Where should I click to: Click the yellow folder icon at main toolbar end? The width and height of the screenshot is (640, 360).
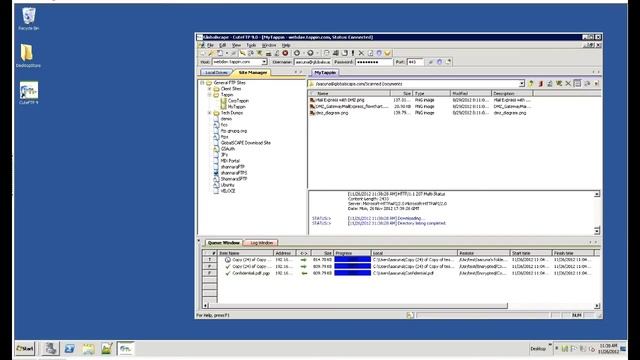(x=387, y=53)
